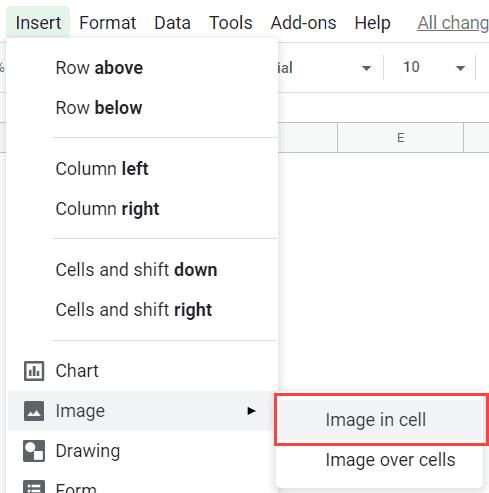Choose the Drawing menu entry text

[88, 451]
